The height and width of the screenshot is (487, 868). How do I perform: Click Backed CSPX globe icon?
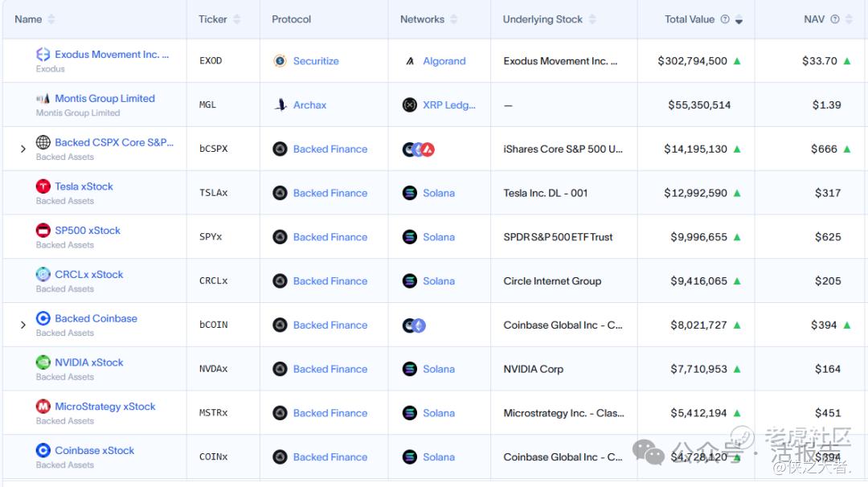tap(43, 142)
